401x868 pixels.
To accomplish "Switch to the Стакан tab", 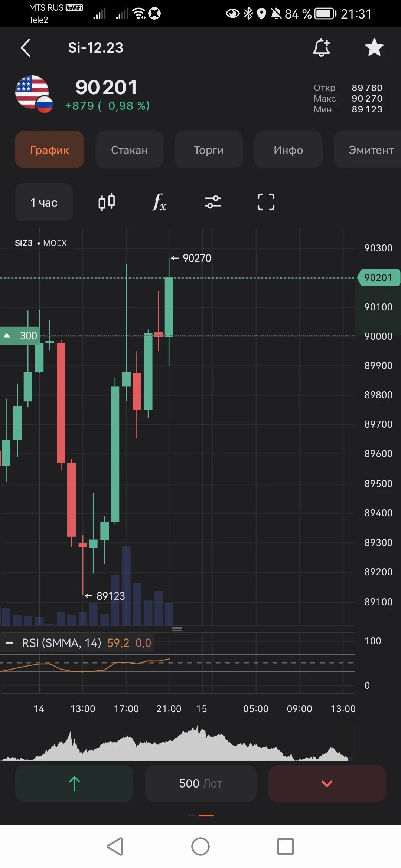I will coord(130,150).
